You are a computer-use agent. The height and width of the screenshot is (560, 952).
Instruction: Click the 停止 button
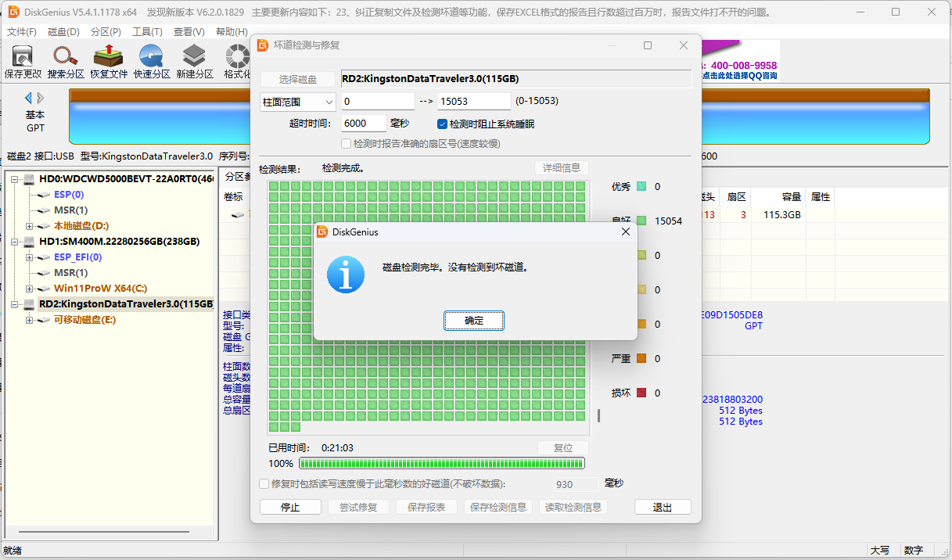(290, 507)
